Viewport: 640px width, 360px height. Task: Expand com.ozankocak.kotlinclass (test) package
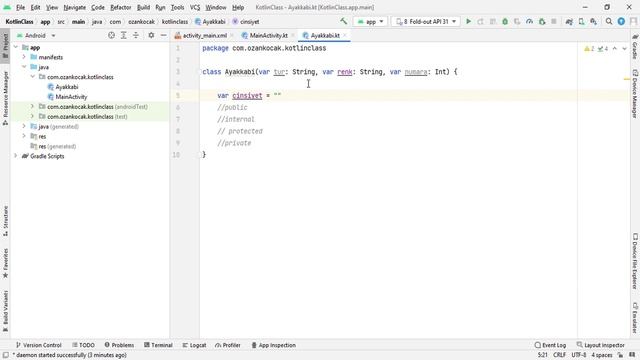click(32, 116)
